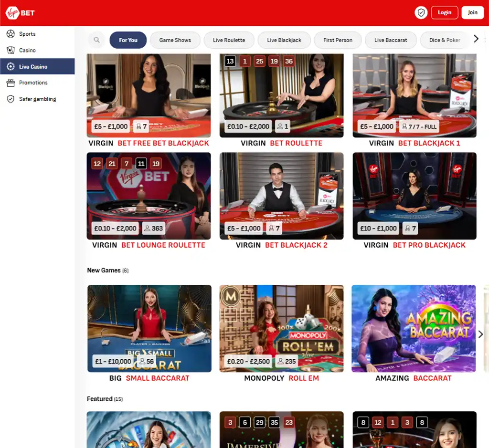Click the £0.20 - £2,500 label on Monopoly Roll Em
Screen dimensions: 489x448
(x=248, y=361)
